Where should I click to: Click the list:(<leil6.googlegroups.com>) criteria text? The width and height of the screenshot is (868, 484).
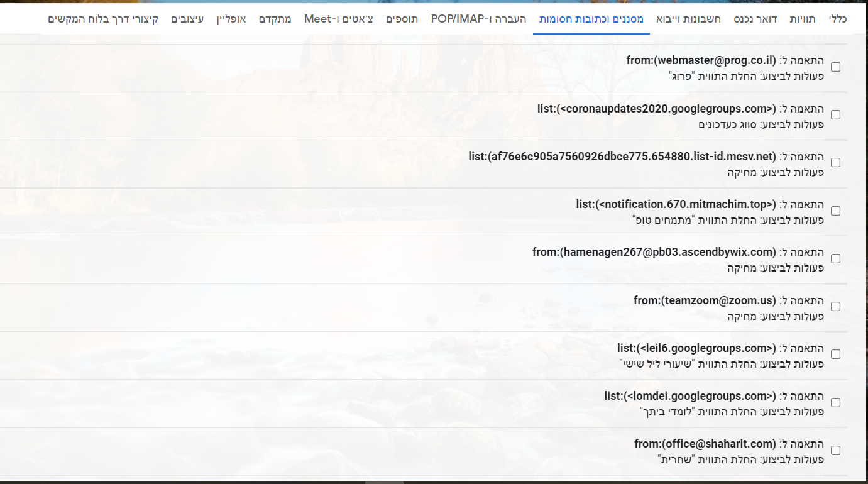pos(697,348)
